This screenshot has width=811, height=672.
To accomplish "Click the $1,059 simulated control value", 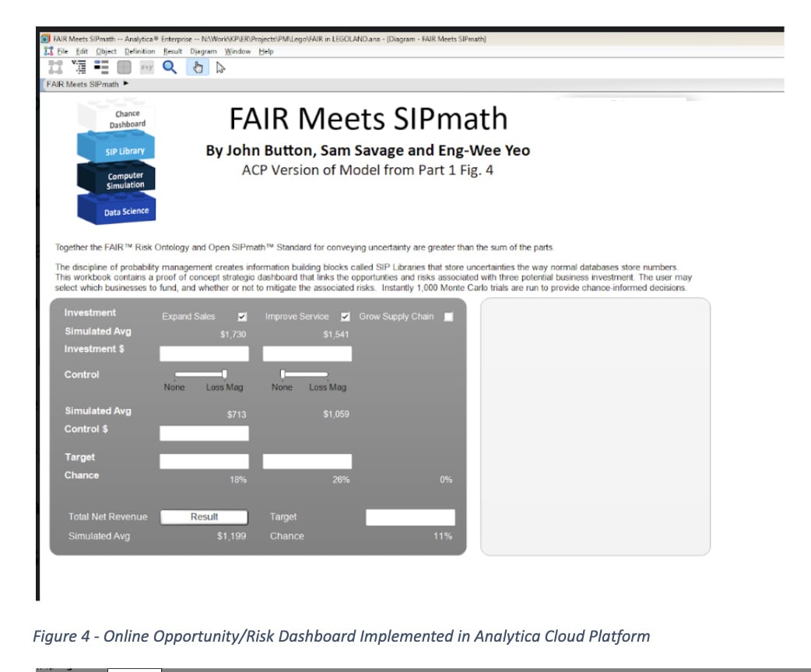I will tap(336, 414).
